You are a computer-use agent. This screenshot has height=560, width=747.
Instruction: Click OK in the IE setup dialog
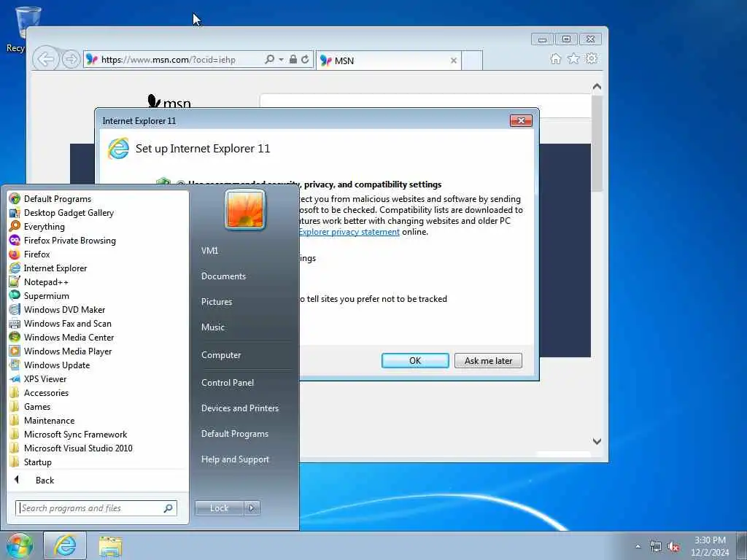point(415,360)
